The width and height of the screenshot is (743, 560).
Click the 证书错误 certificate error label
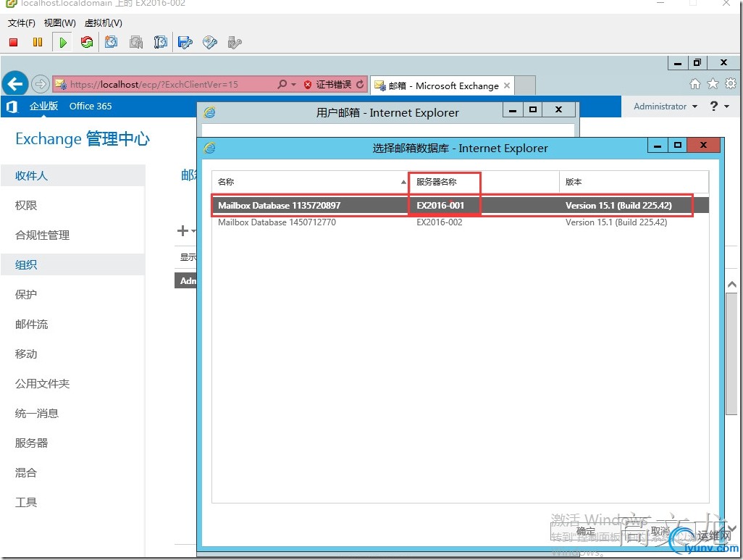334,85
